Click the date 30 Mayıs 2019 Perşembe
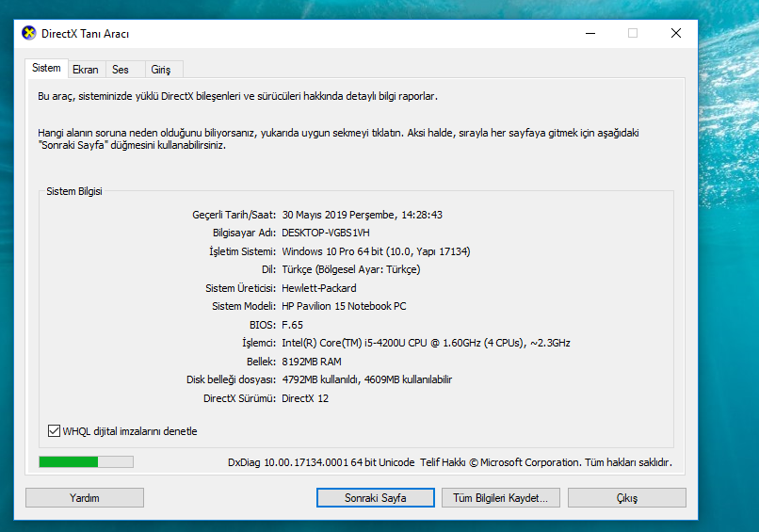 point(338,215)
